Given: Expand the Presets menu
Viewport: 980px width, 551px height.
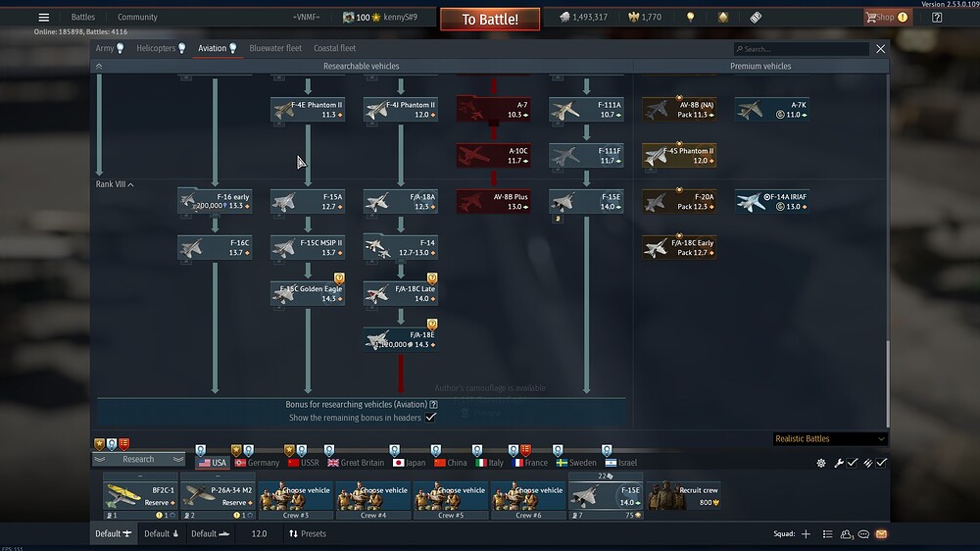Looking at the screenshot, I should pos(307,534).
